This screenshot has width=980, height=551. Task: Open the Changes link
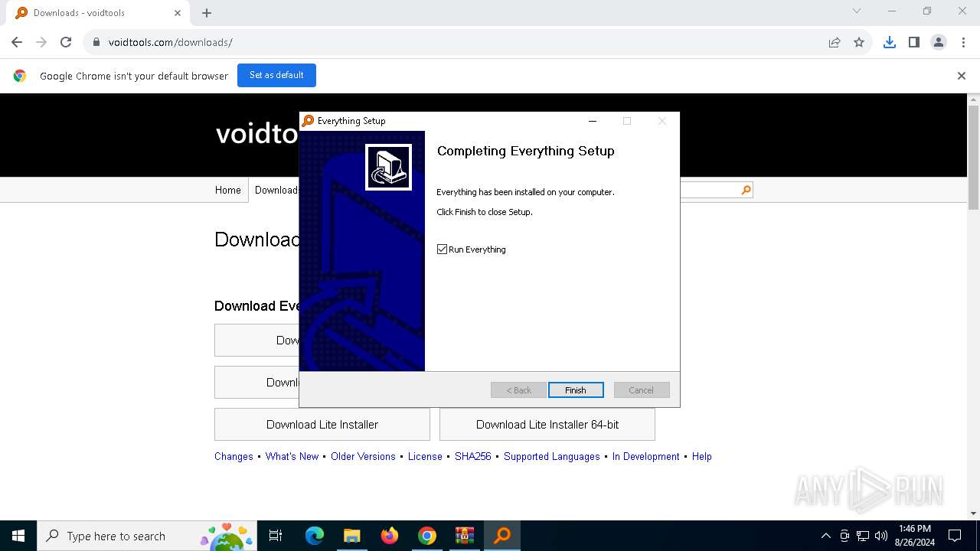pos(234,456)
